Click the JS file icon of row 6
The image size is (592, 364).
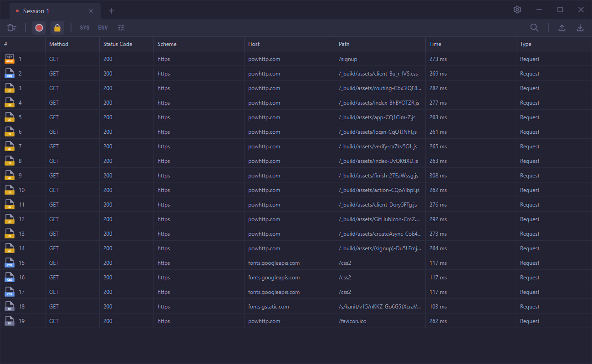tap(10, 131)
